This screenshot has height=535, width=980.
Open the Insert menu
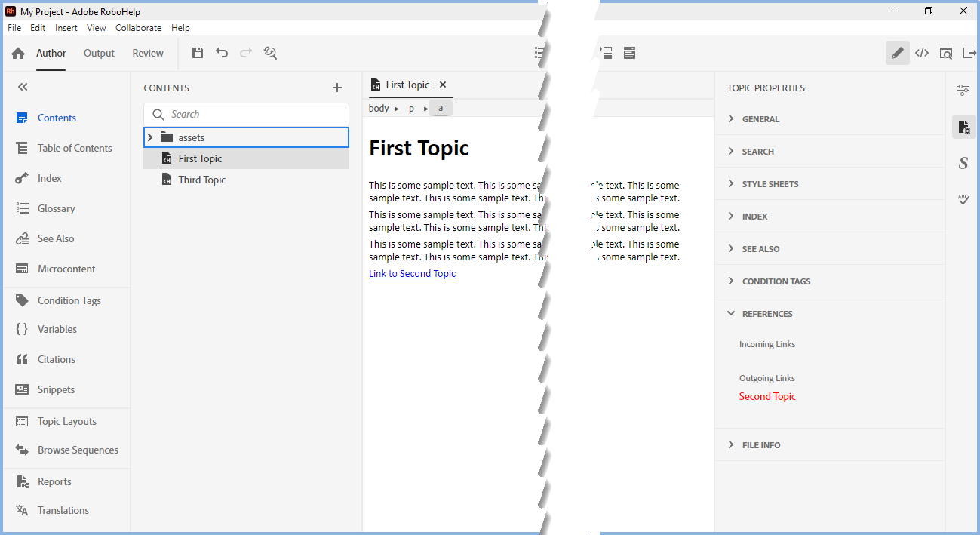(66, 28)
